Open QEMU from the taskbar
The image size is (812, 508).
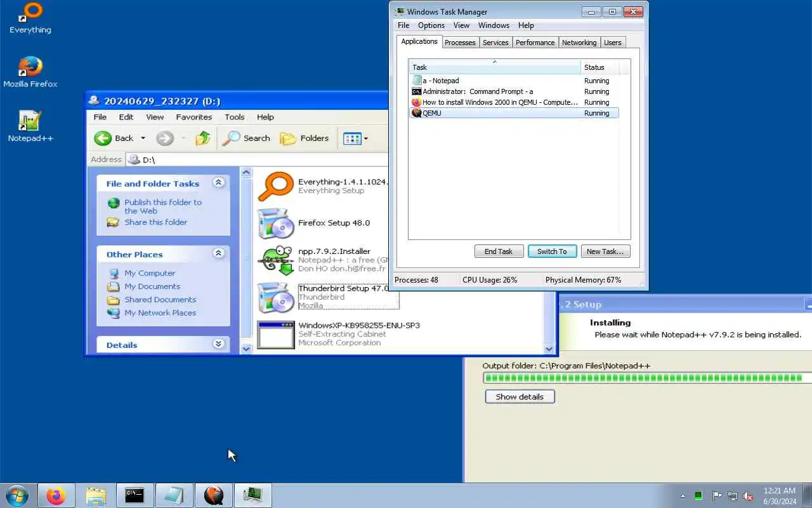214,495
